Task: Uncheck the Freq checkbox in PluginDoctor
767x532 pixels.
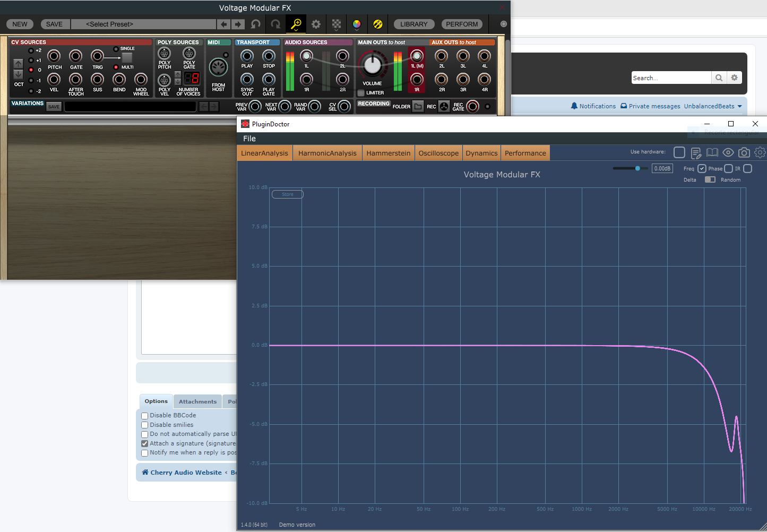Action: [x=702, y=168]
